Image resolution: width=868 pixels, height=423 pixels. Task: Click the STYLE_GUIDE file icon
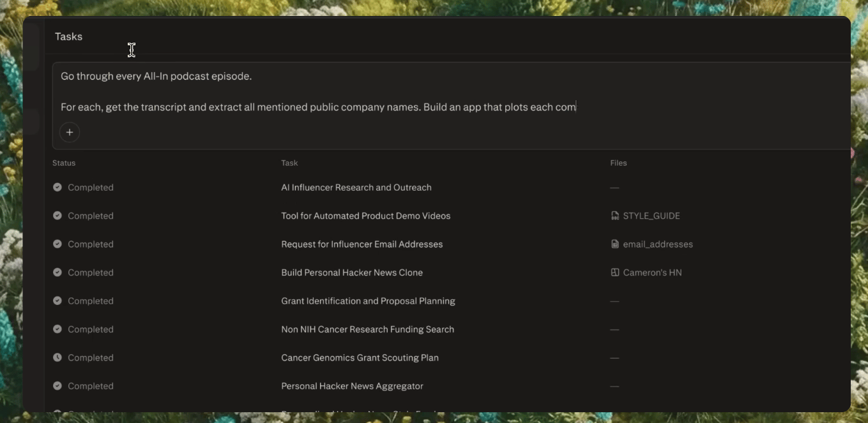[x=615, y=216]
